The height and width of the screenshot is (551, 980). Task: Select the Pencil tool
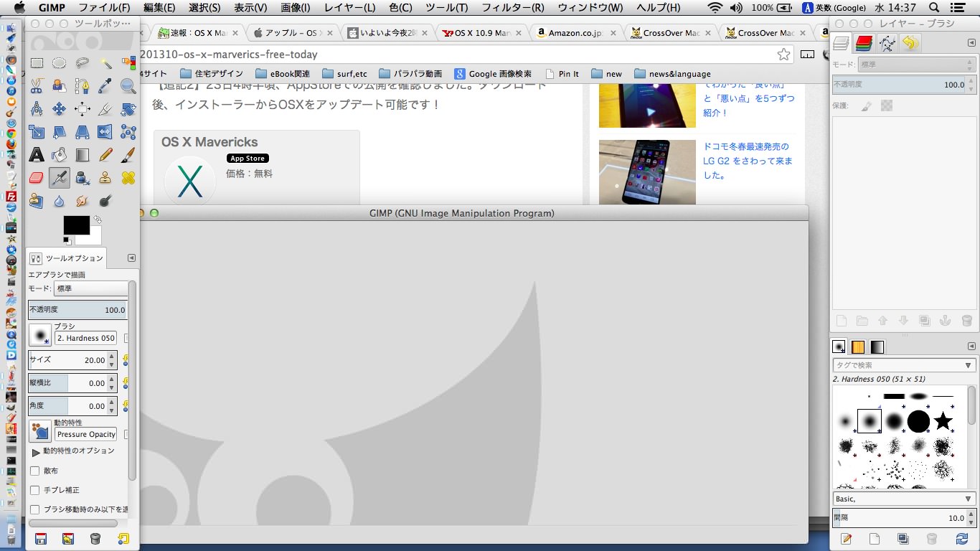coord(105,154)
